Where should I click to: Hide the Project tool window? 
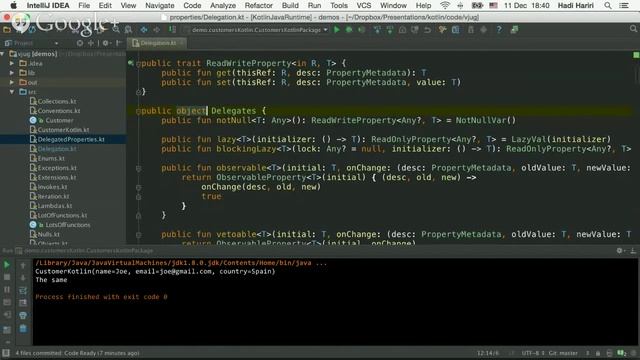click(x=119, y=43)
